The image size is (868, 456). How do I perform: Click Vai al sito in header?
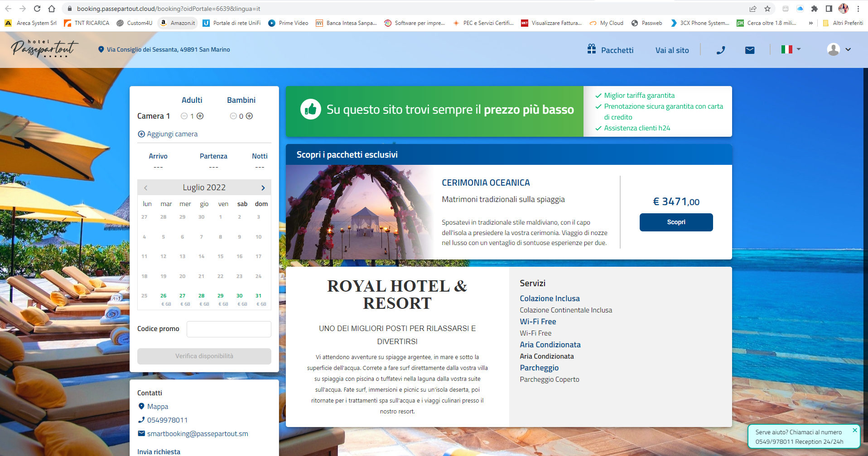[672, 50]
